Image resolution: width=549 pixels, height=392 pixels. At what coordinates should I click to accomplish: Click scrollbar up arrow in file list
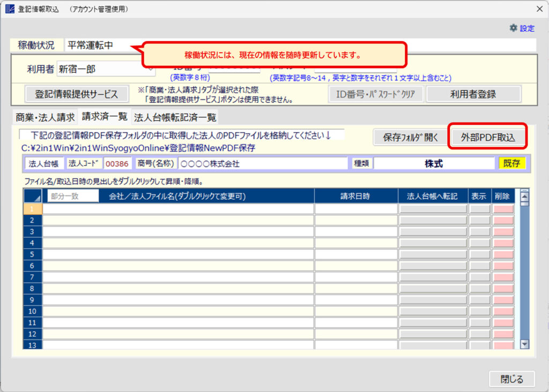524,195
